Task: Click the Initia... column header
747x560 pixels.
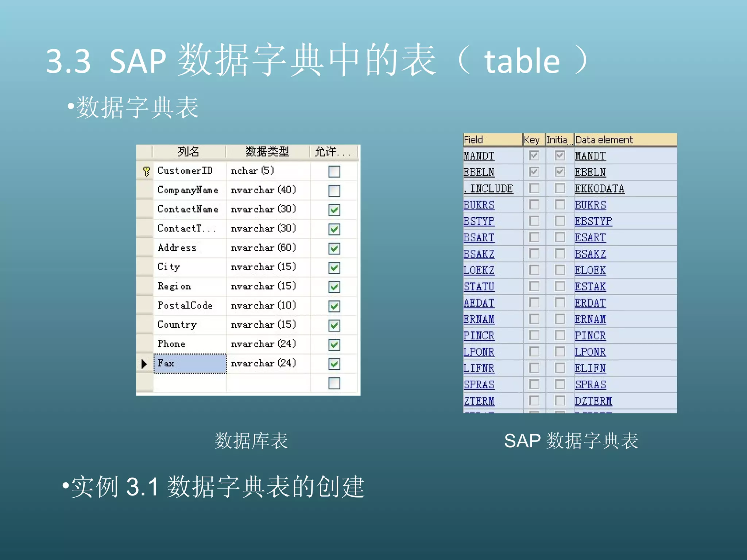Action: tap(560, 140)
